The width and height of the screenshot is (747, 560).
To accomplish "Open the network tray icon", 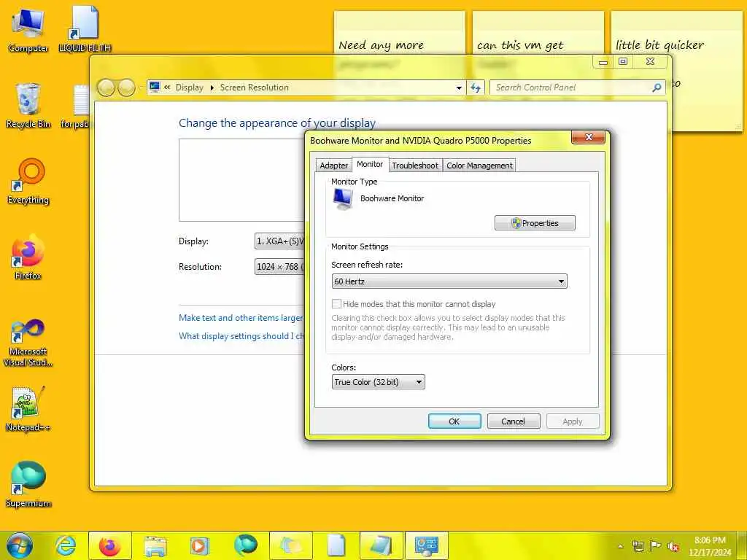I will (638, 546).
